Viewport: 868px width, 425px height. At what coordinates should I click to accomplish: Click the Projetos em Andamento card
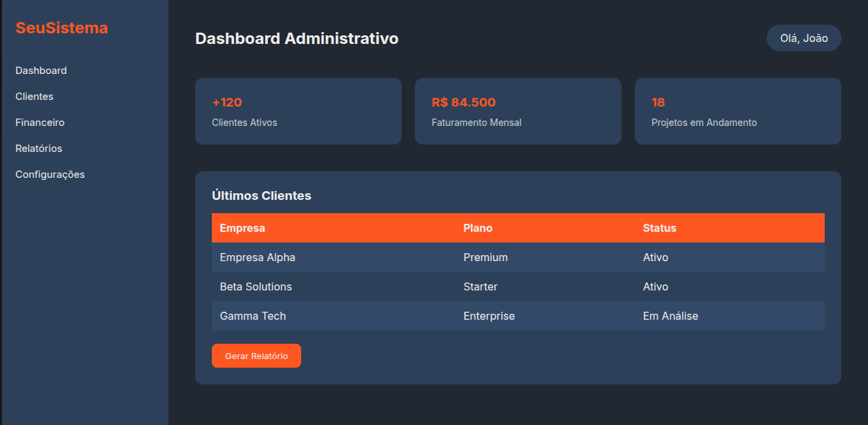737,111
